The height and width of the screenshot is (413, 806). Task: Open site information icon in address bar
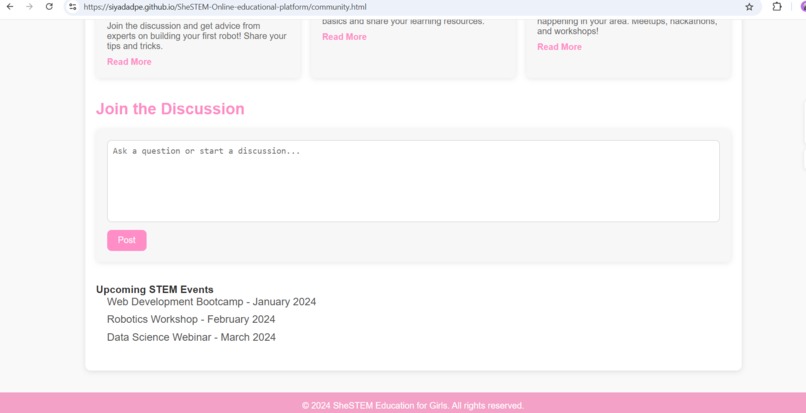click(73, 7)
